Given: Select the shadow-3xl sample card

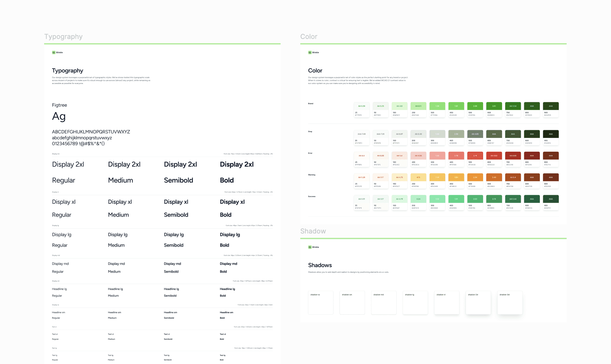Looking at the screenshot, I should 509,303.
